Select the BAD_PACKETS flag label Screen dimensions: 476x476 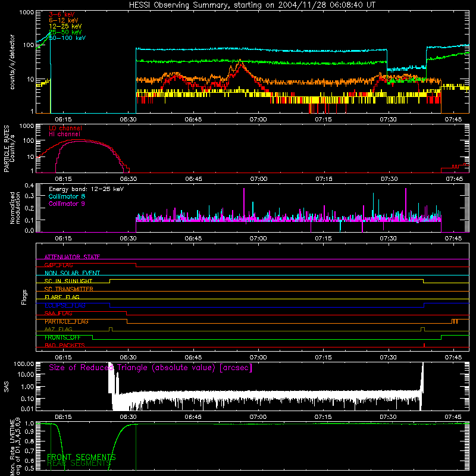pos(65,346)
